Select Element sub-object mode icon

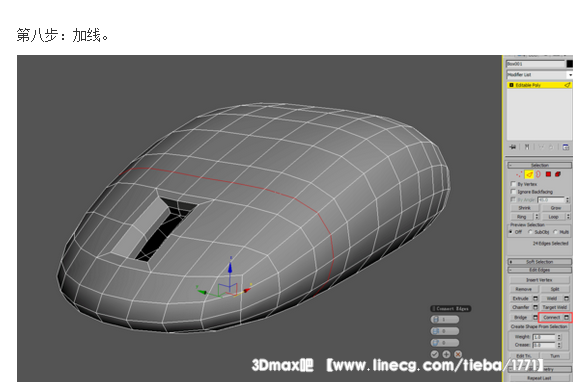pos(558,174)
